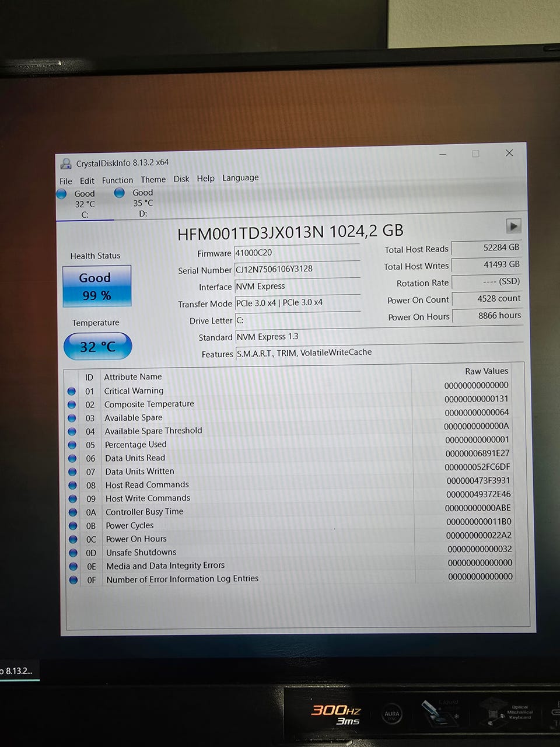
Task: Click the ID column header
Action: pyautogui.click(x=89, y=377)
